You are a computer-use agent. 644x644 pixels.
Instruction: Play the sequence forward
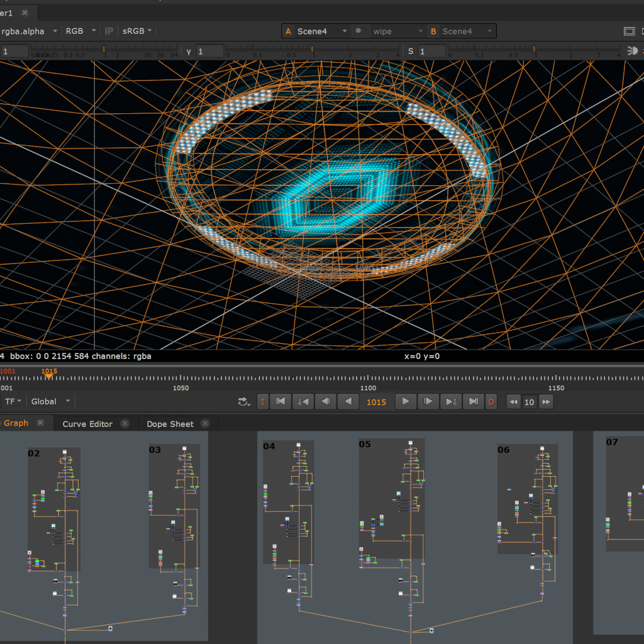point(406,402)
